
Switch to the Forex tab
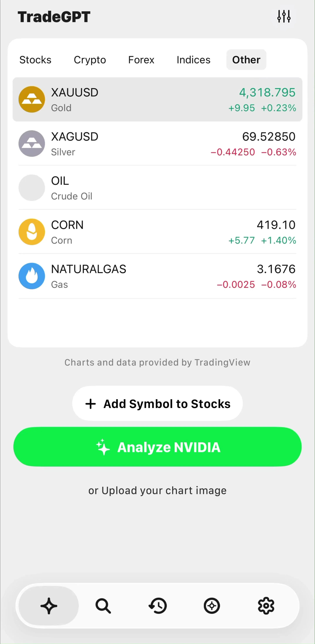pyautogui.click(x=141, y=60)
